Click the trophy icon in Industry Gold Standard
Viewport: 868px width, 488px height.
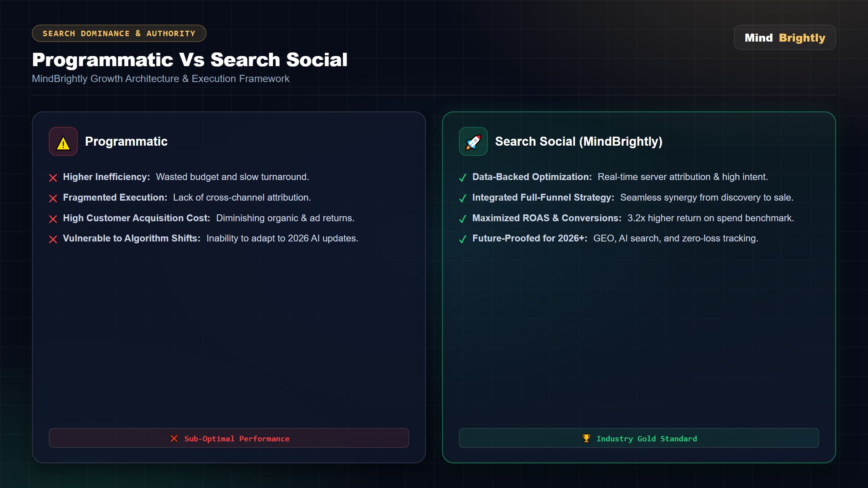(x=586, y=438)
